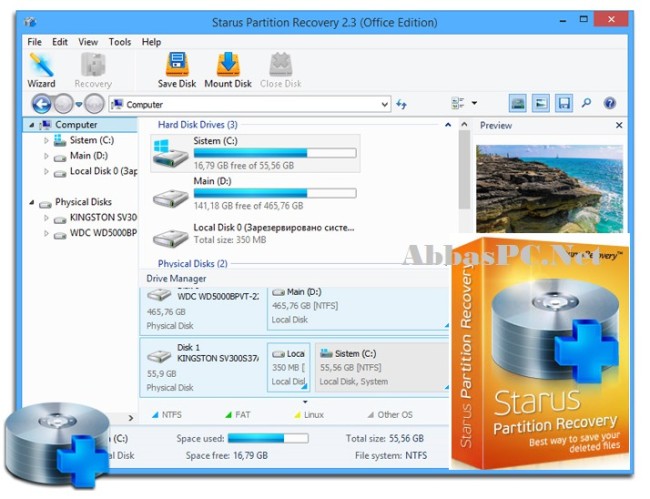Select the Sistem (C:) partition in Drive Manager
This screenshot has height=499, width=650.
[382, 367]
